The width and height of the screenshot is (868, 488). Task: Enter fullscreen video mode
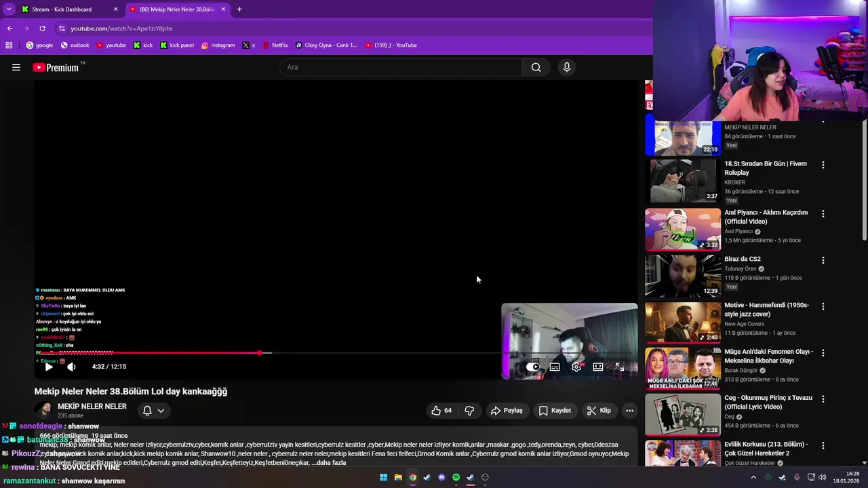point(619,367)
